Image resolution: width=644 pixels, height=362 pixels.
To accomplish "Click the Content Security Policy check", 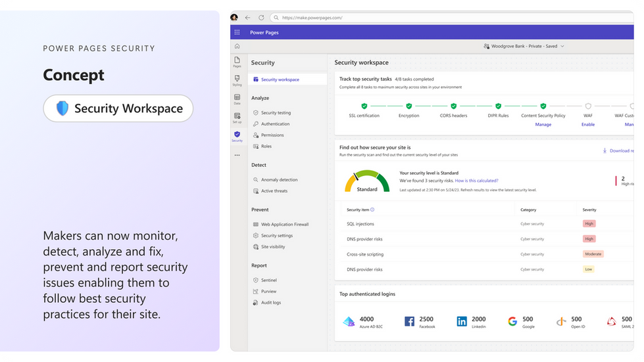I will click(543, 106).
